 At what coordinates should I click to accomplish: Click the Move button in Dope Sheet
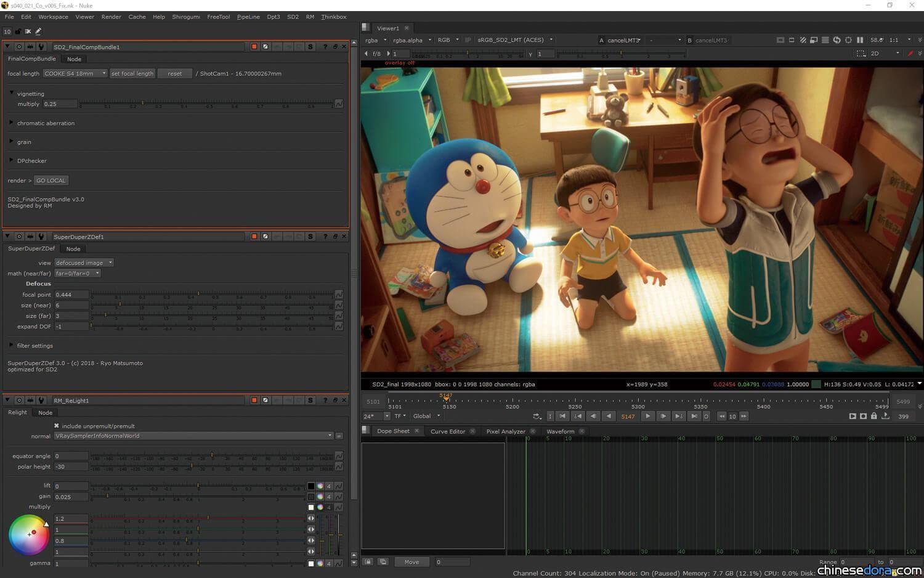[411, 562]
